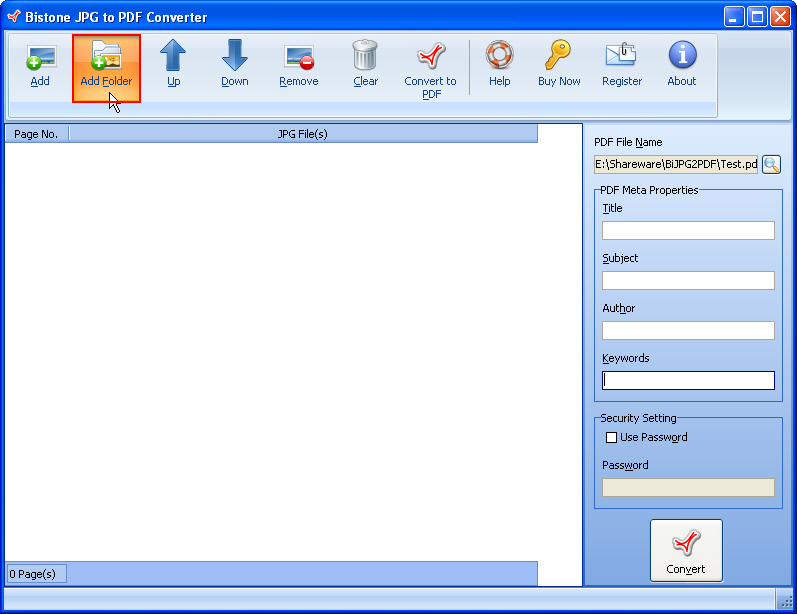The width and height of the screenshot is (797, 614).
Task: Click the title bar application logo icon
Action: point(14,16)
